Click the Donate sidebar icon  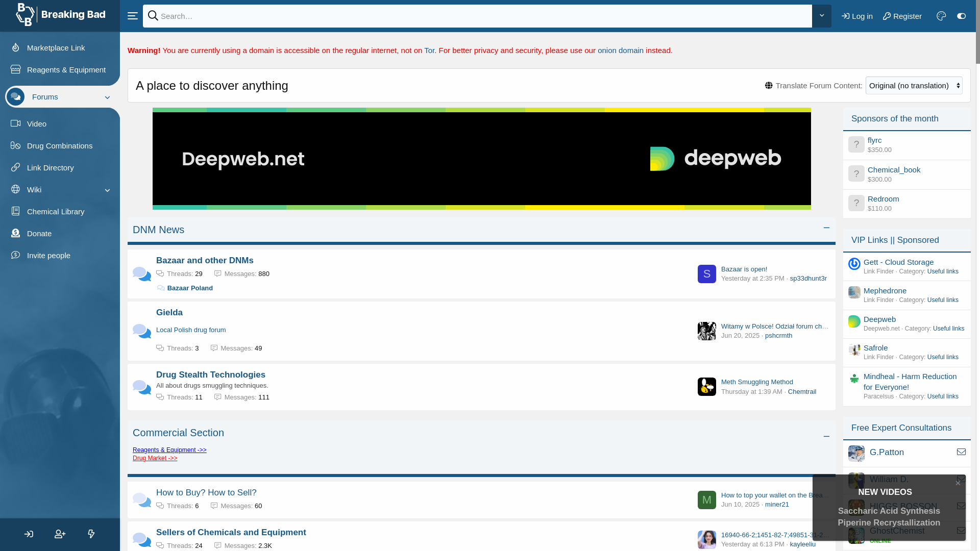tap(15, 233)
